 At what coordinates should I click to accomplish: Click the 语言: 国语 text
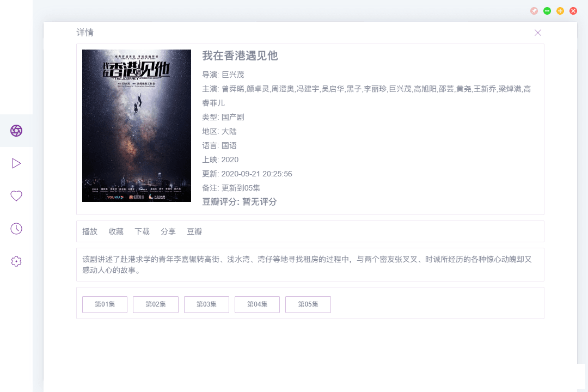point(219,145)
